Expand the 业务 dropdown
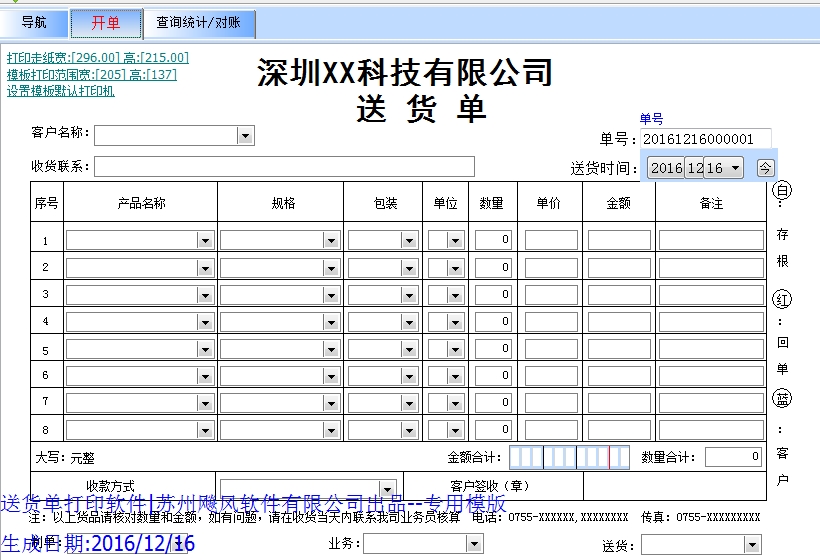The image size is (820, 560). tap(474, 544)
